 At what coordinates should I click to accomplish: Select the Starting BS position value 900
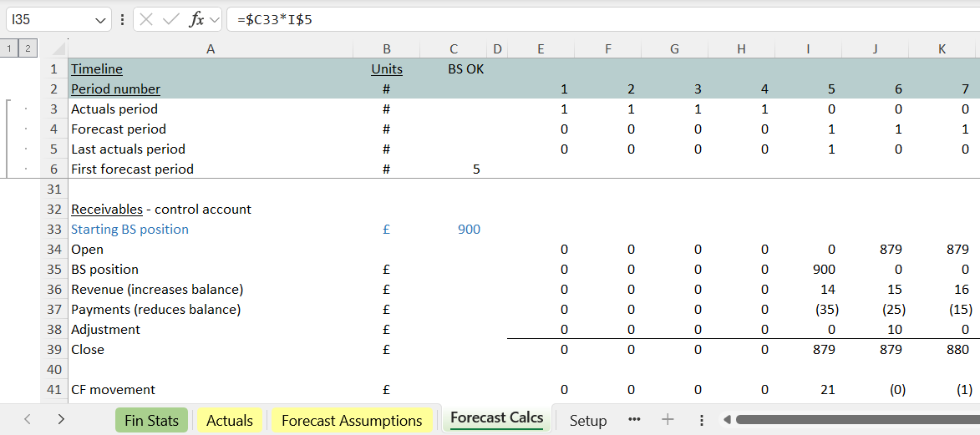[x=469, y=230]
